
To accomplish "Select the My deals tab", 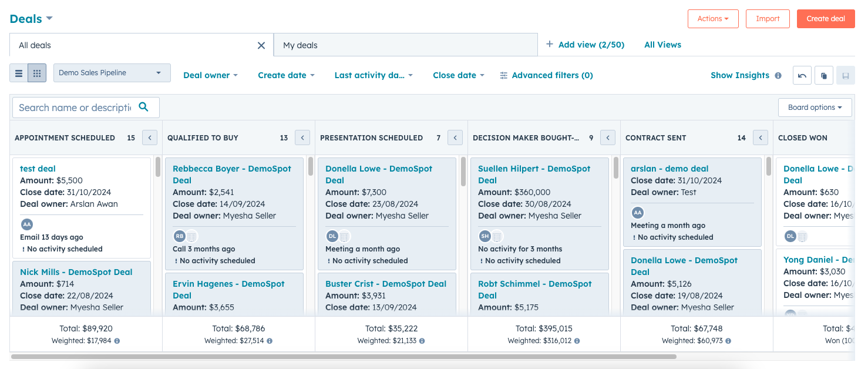I will (x=405, y=45).
